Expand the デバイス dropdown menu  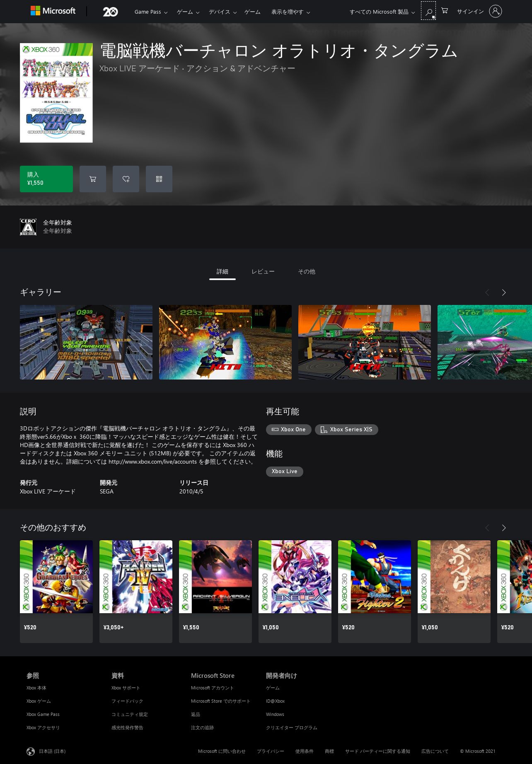pyautogui.click(x=222, y=12)
